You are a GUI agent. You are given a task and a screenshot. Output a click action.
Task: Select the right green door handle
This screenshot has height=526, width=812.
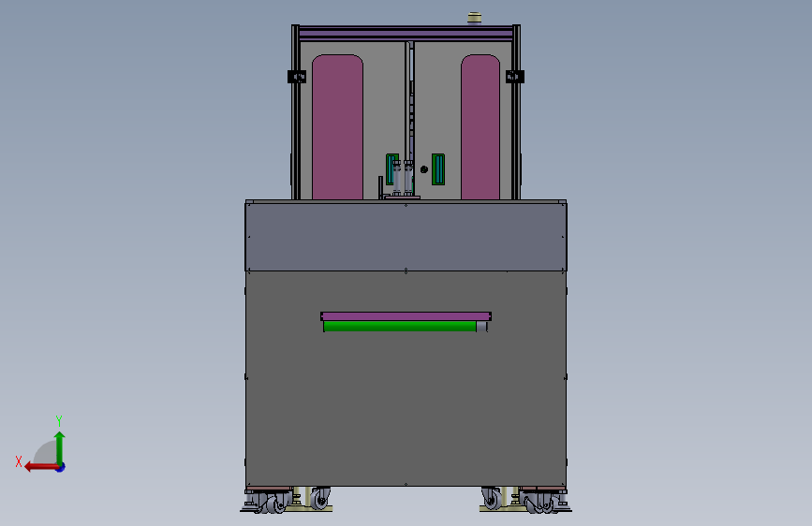point(438,169)
